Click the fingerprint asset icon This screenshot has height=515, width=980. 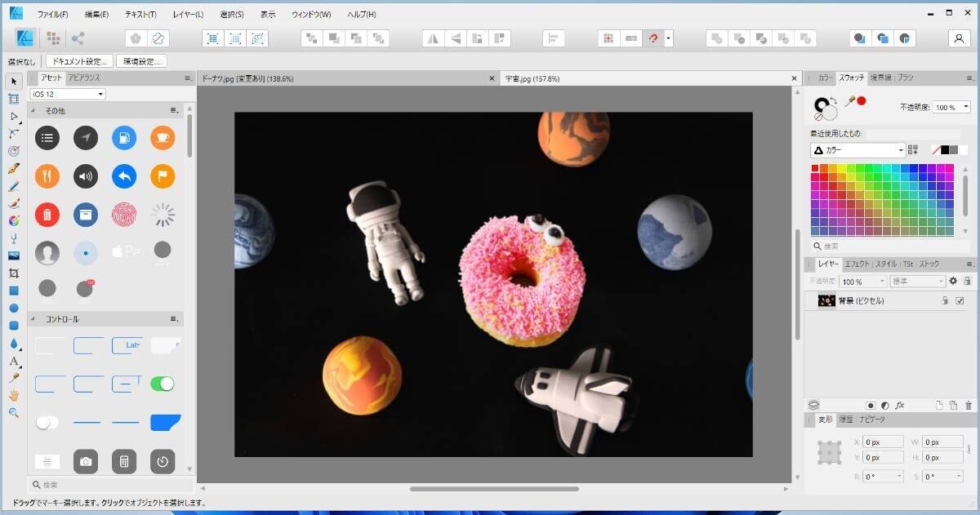[x=124, y=215]
